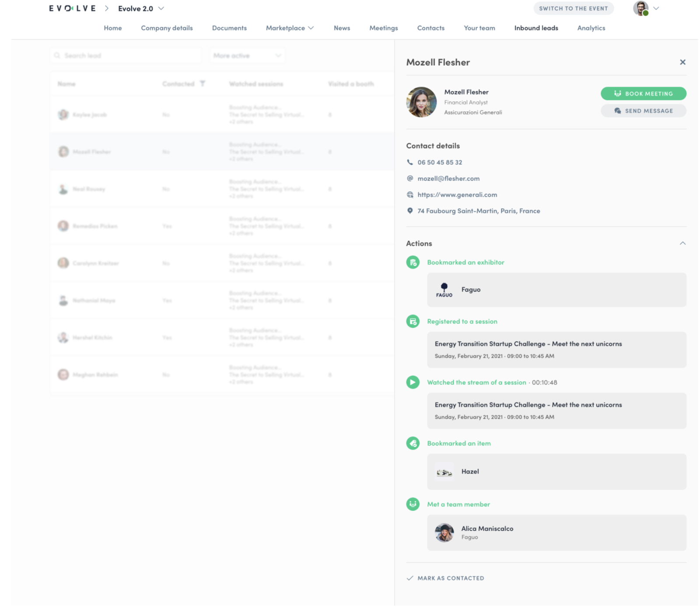Click the Financial Analyst job title
The image size is (700, 616).
(x=466, y=102)
